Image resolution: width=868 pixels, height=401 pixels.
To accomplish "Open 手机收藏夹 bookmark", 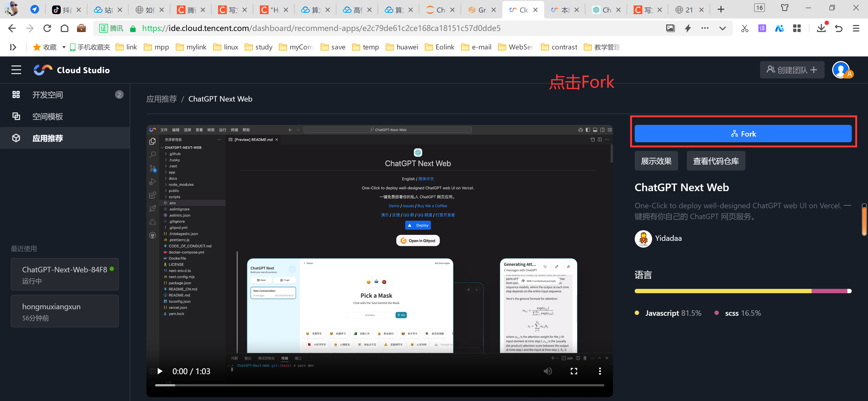I will point(90,47).
